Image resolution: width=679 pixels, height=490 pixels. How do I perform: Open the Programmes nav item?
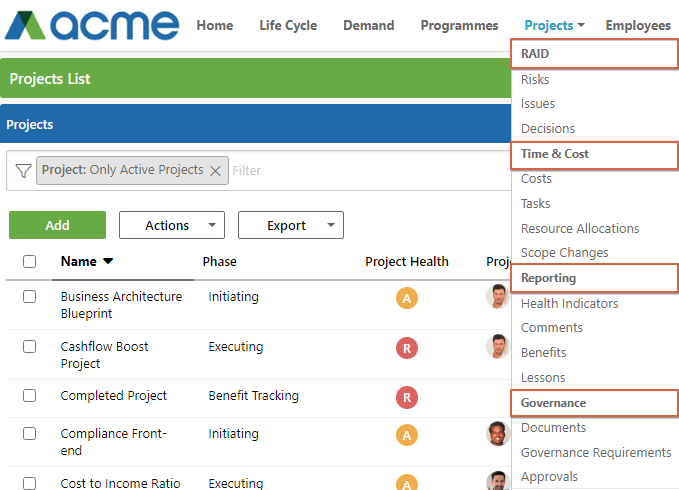point(459,26)
